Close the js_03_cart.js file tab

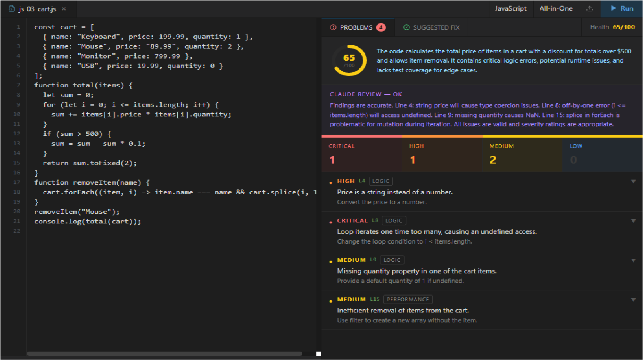click(x=64, y=9)
